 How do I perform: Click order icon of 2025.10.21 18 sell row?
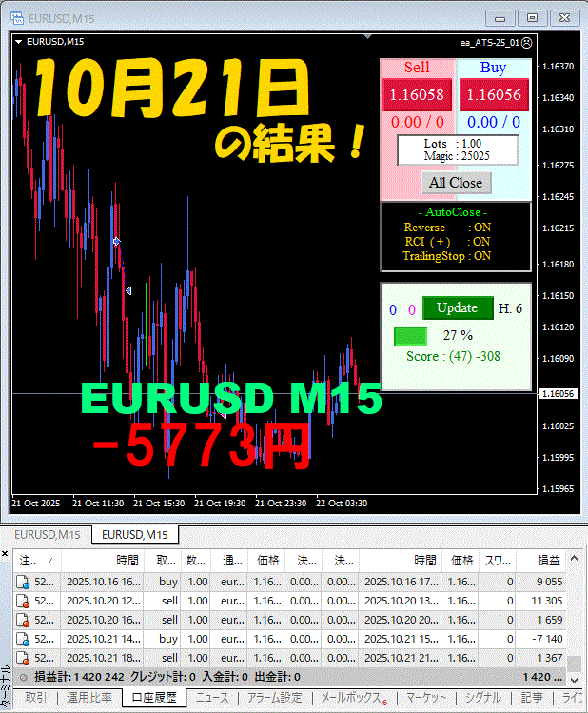tap(23, 659)
